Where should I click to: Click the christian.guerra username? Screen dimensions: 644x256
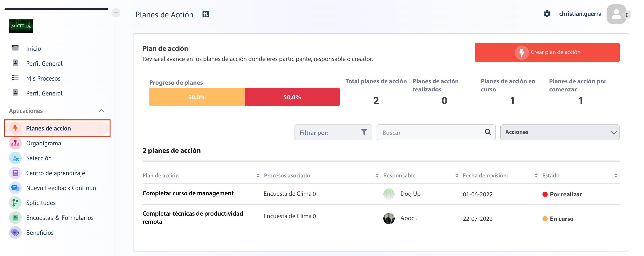pyautogui.click(x=580, y=14)
